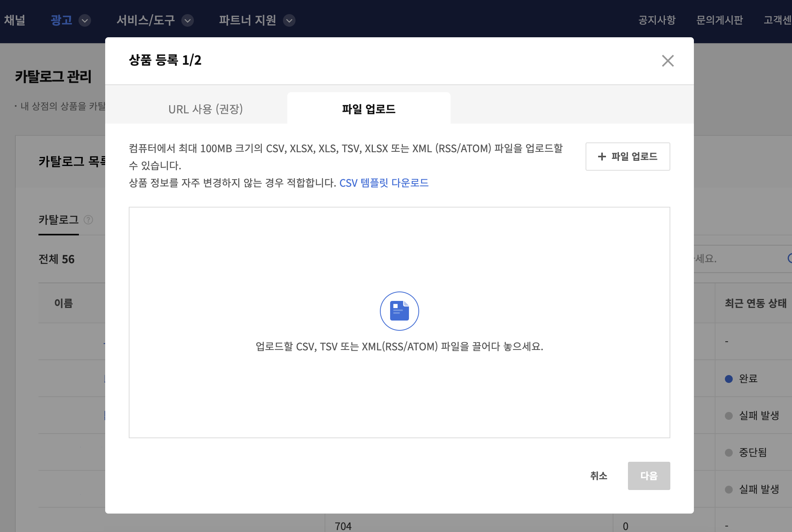Open 문의게시판 in top navigation
792x532 pixels.
719,20
